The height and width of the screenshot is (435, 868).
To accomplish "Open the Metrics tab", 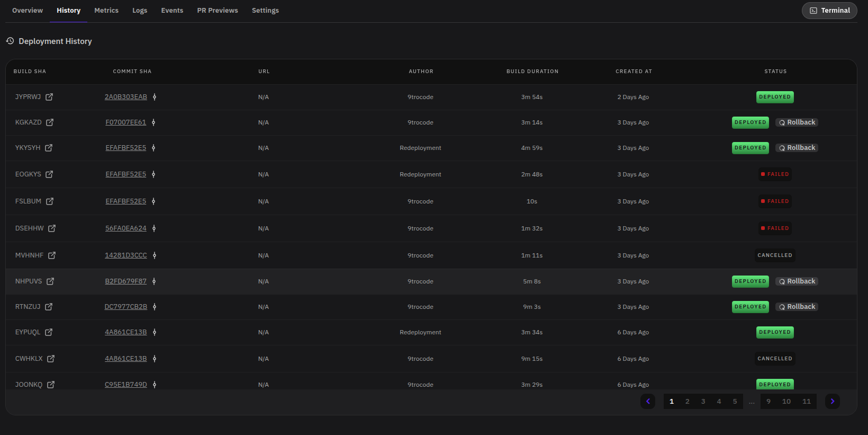I will (106, 11).
